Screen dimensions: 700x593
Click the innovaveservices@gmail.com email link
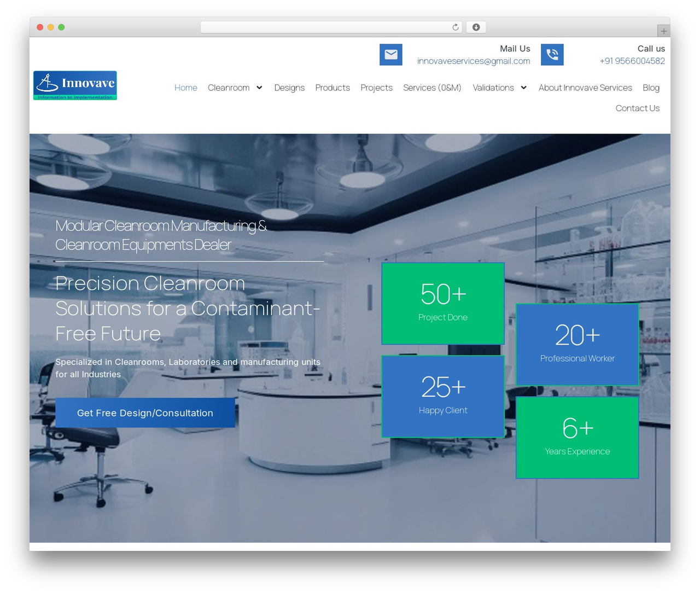coord(474,61)
